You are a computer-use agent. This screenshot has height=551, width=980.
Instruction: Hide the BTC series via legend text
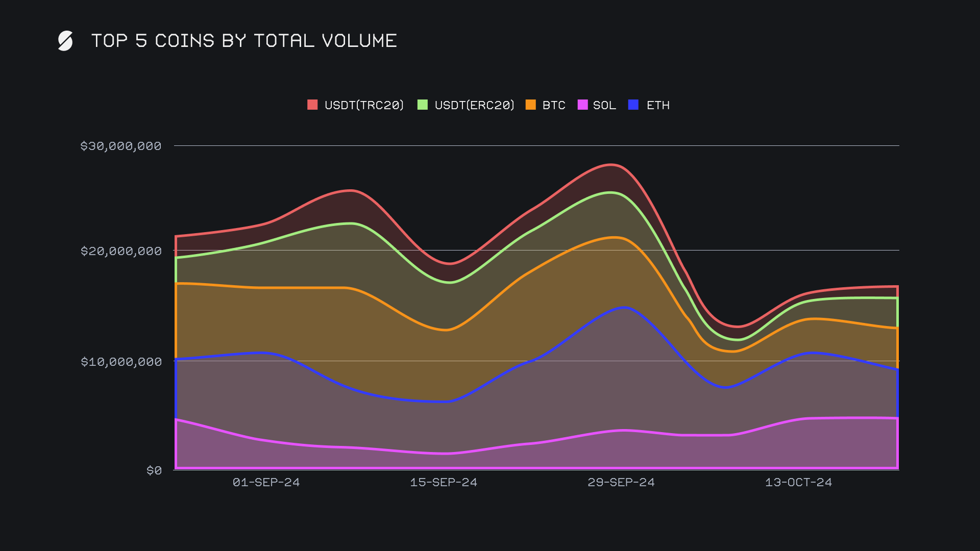click(x=554, y=105)
